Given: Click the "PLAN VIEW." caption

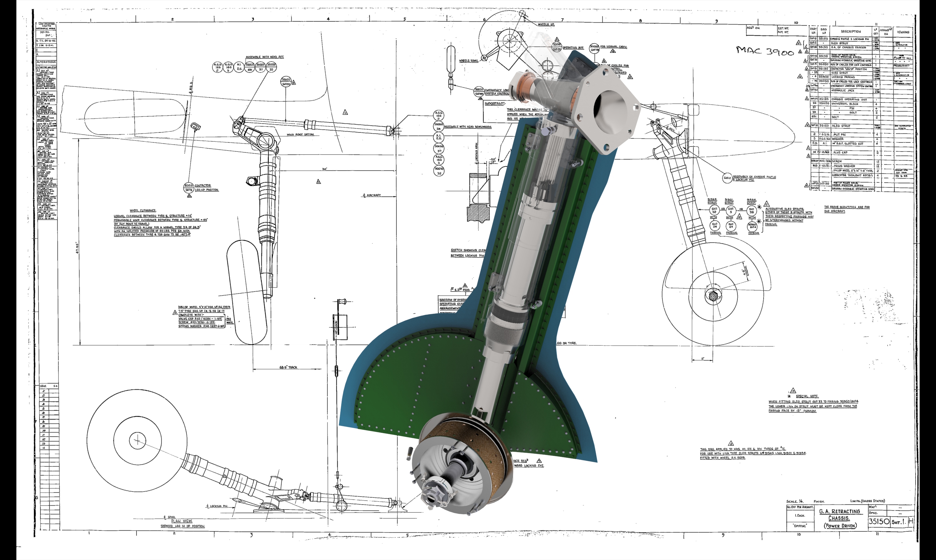Looking at the screenshot, I should [182, 521].
